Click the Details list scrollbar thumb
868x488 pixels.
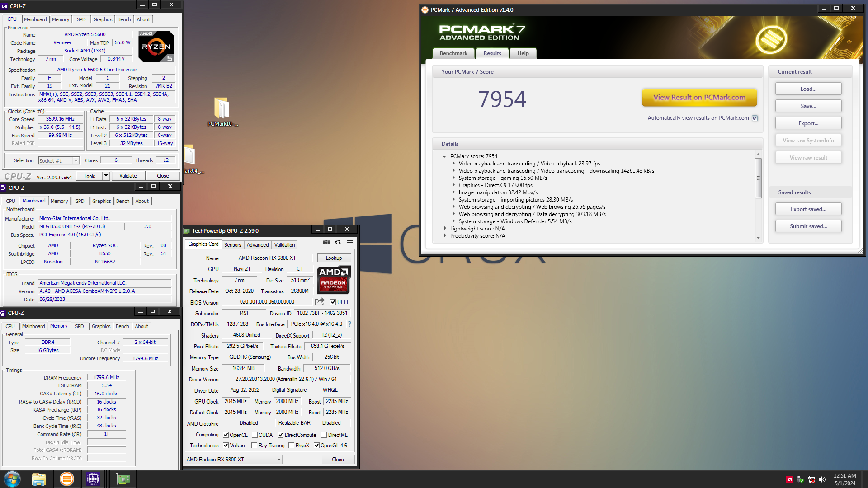click(x=758, y=178)
